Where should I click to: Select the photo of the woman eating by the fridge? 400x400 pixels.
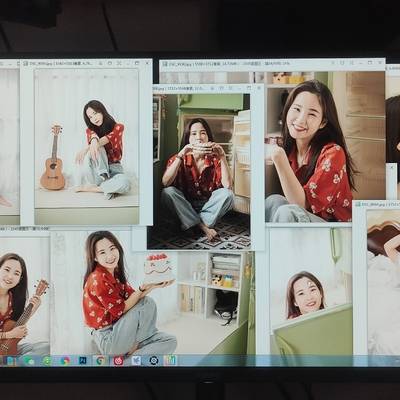(199, 171)
